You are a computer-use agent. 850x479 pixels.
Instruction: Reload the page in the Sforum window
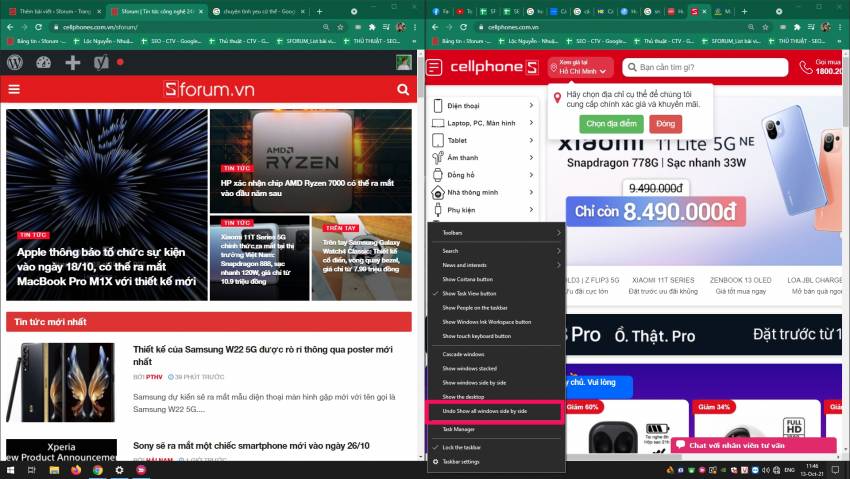38,27
